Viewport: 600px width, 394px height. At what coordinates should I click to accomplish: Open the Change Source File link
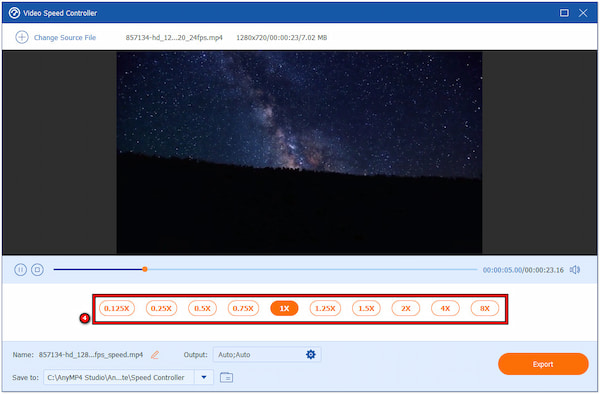pos(65,37)
